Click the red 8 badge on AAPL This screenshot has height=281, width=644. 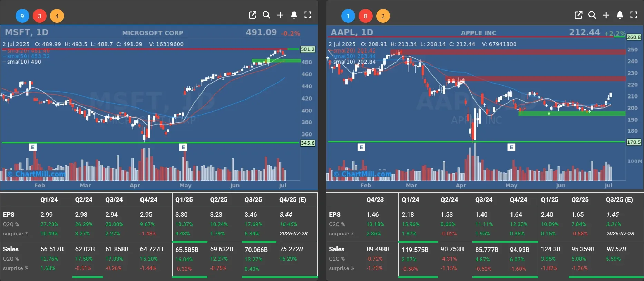(365, 16)
